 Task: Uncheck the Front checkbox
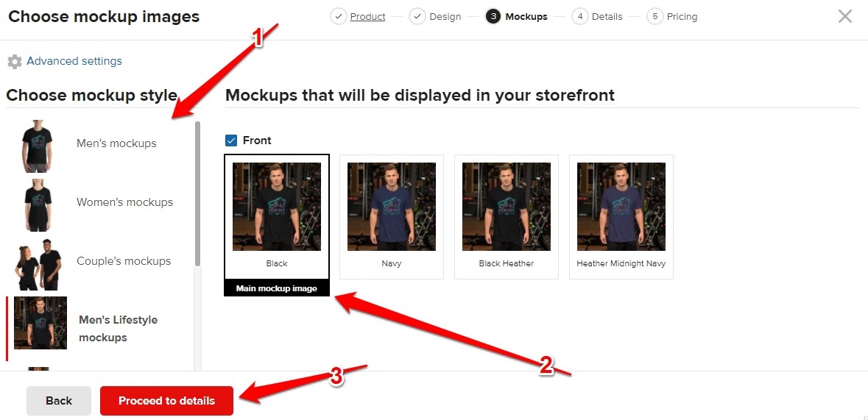click(x=231, y=140)
